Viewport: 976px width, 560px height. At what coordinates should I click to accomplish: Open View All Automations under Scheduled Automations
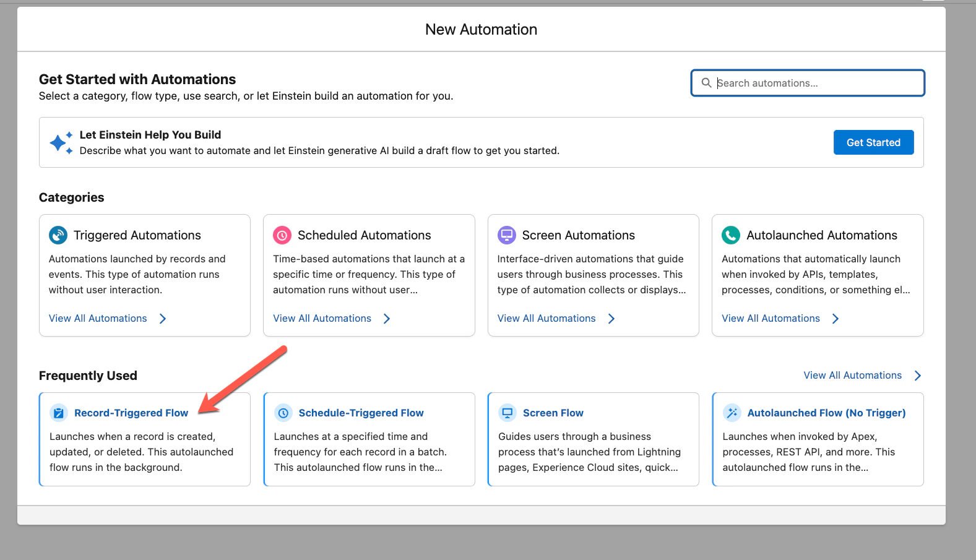coord(322,318)
